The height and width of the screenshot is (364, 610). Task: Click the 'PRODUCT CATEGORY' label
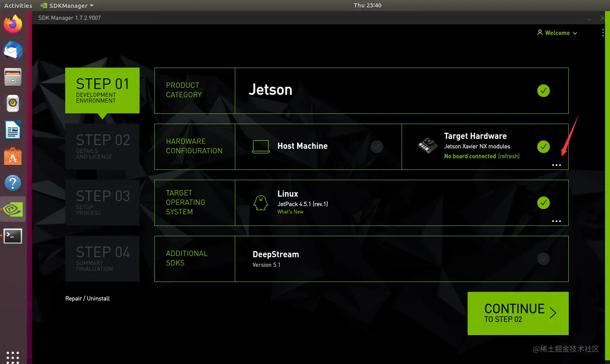184,90
